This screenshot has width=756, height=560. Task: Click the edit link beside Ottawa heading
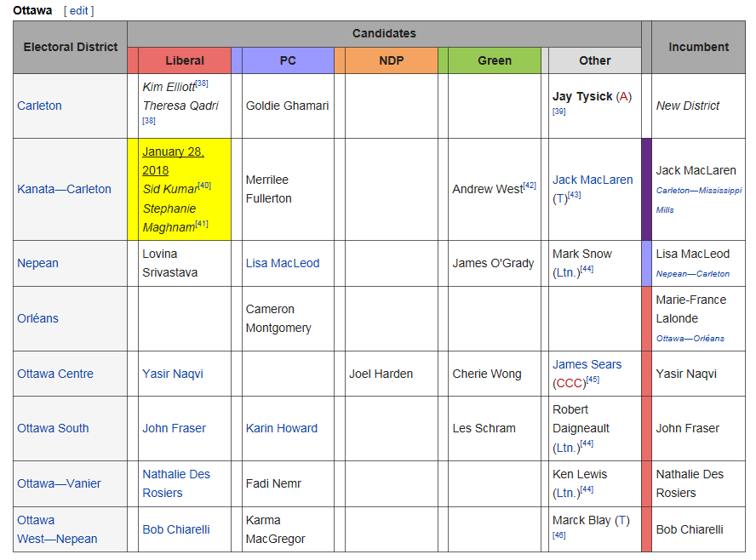(x=78, y=10)
